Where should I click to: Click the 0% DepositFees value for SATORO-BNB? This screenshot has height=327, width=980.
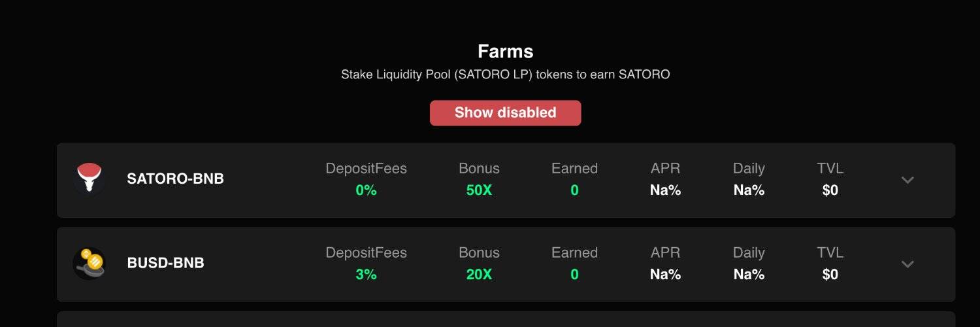pos(366,190)
